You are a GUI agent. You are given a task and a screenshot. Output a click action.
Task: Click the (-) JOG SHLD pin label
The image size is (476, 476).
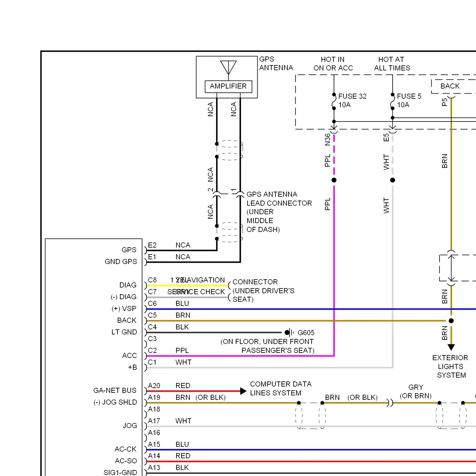(x=115, y=402)
